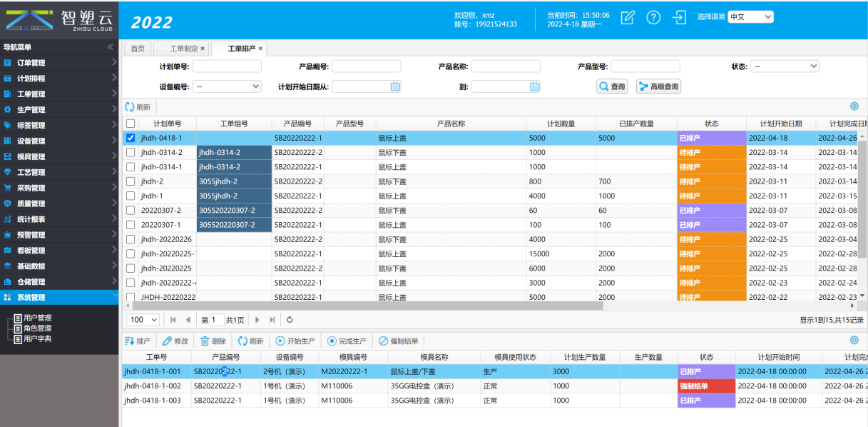Open calendar for plan start date from
The height and width of the screenshot is (427, 868).
pos(395,86)
